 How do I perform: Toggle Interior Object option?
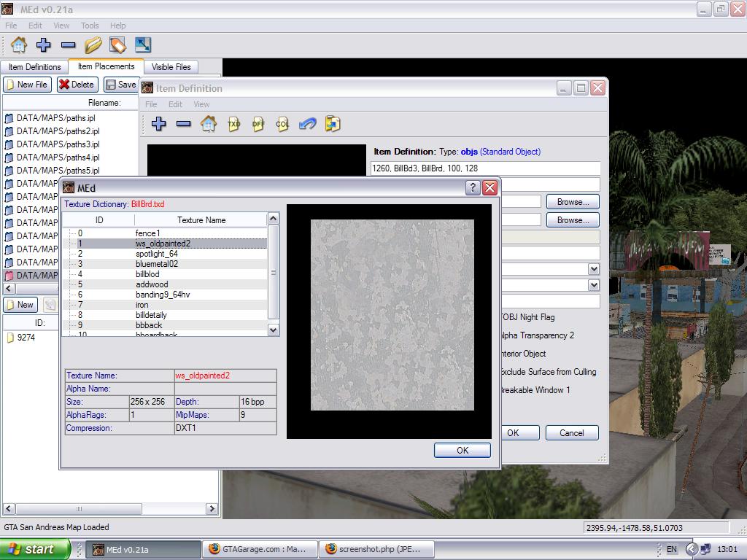(523, 354)
